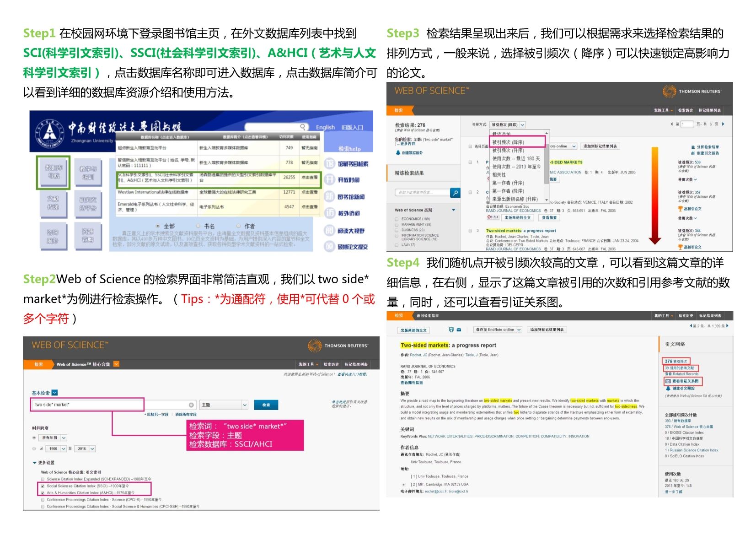Screen dimensions: 756x535
Task: Click the 添加另一字段 link
Action: point(156,414)
